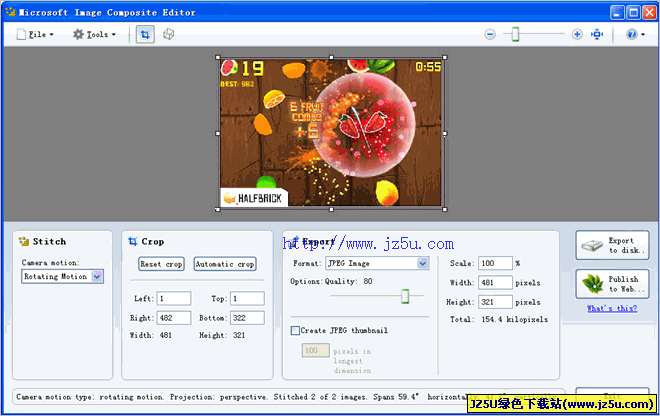The image size is (660, 416).
Task: Click the Reset crop button
Action: 161,264
